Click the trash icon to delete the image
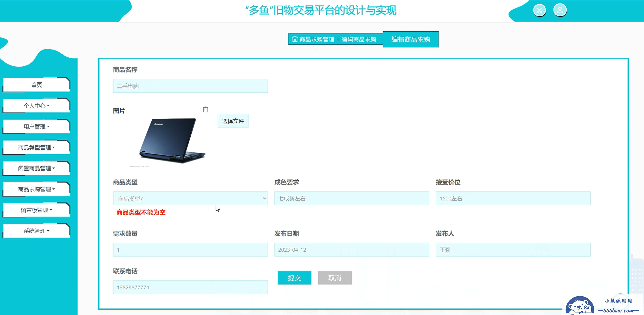The height and width of the screenshot is (315, 644). pos(205,109)
